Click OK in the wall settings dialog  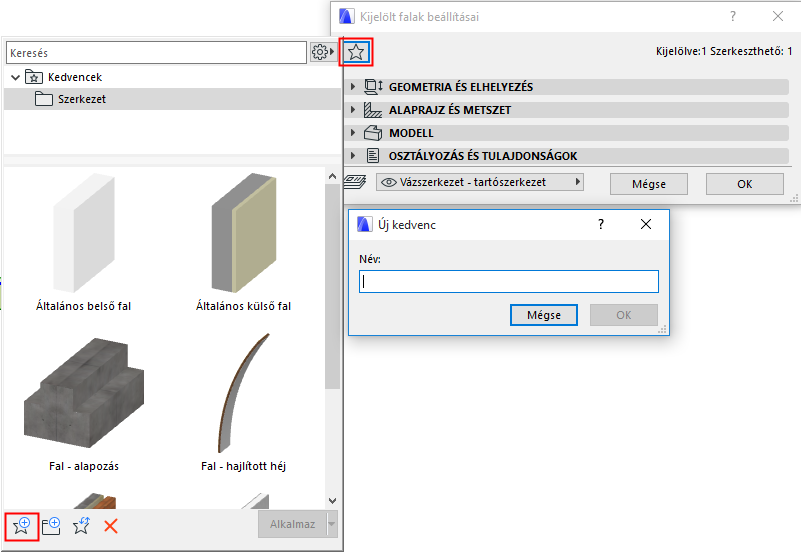pos(745,184)
